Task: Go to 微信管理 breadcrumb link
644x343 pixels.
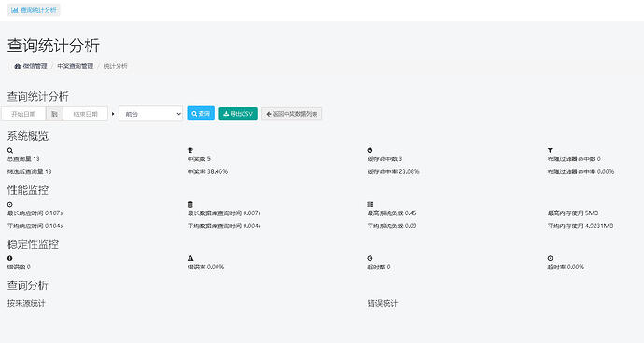Action: click(35, 66)
